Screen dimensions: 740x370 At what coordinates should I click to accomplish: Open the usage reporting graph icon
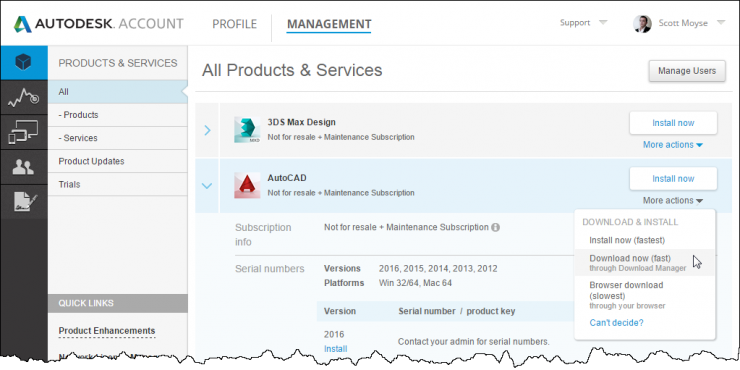(24, 97)
